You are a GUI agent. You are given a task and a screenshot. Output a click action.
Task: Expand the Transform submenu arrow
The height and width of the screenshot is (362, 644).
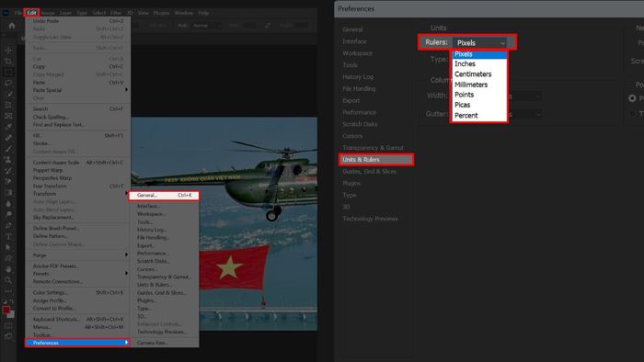pos(127,194)
